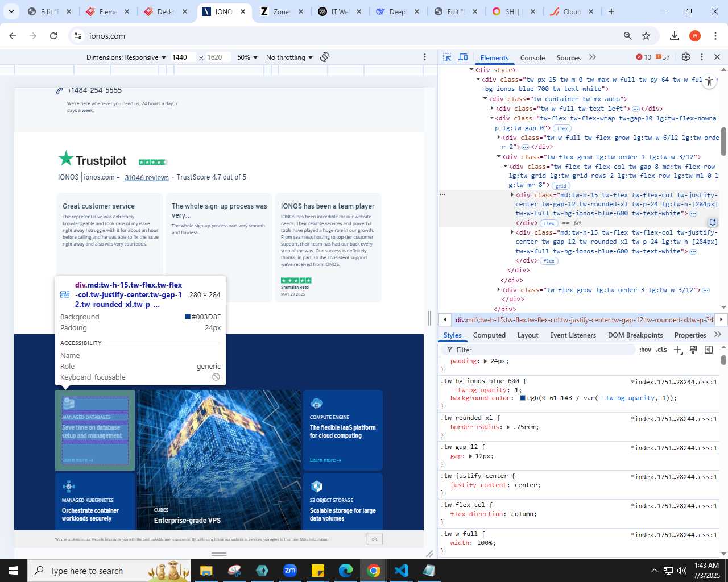Screen dimensions: 728x582
Task: Expand the lg:tw-order-3 div node
Action: 499,290
